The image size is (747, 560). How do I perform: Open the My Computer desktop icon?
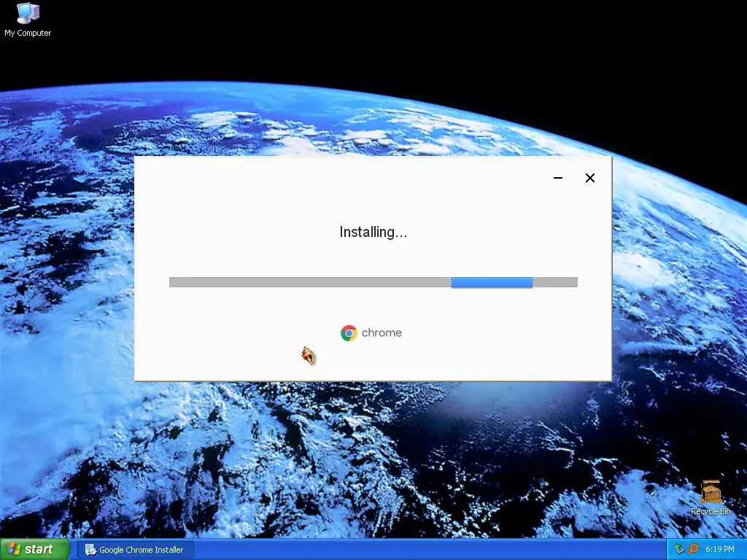(28, 19)
